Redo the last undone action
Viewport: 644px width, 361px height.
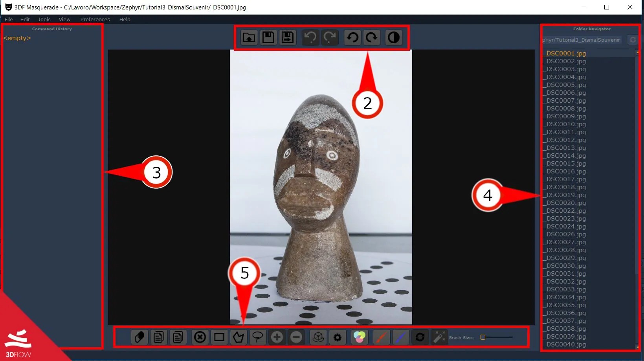pyautogui.click(x=330, y=37)
